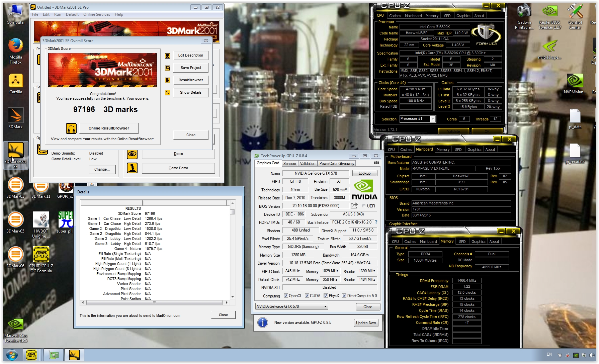Open the 3DMark03 desktop shortcut

(15, 188)
